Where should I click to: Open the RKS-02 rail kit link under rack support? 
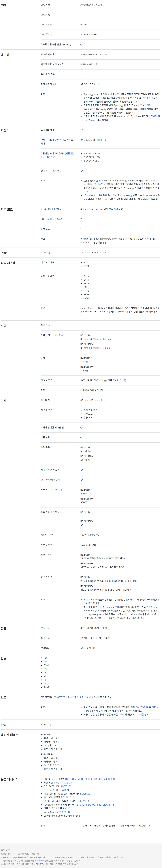pos(121,380)
